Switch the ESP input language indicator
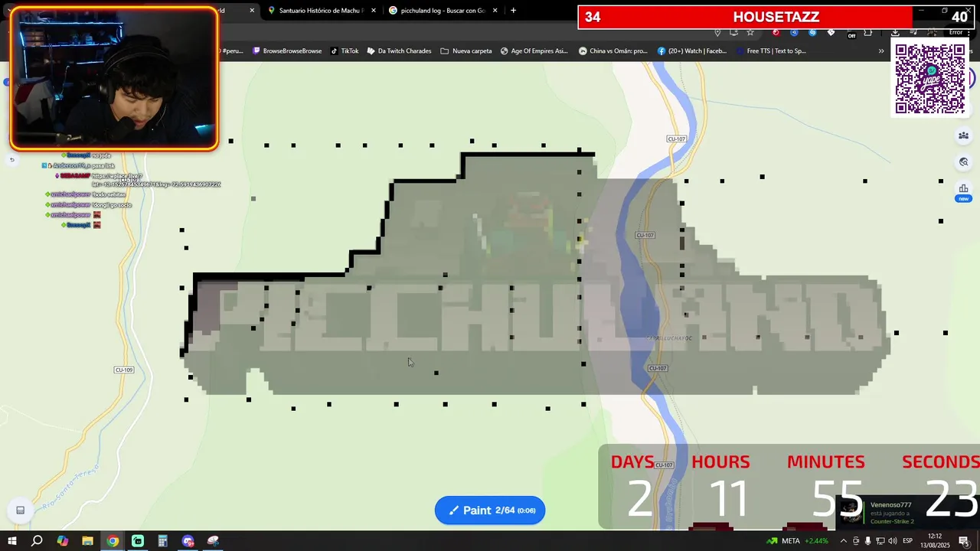Viewport: 980px width, 551px height. [x=907, y=541]
